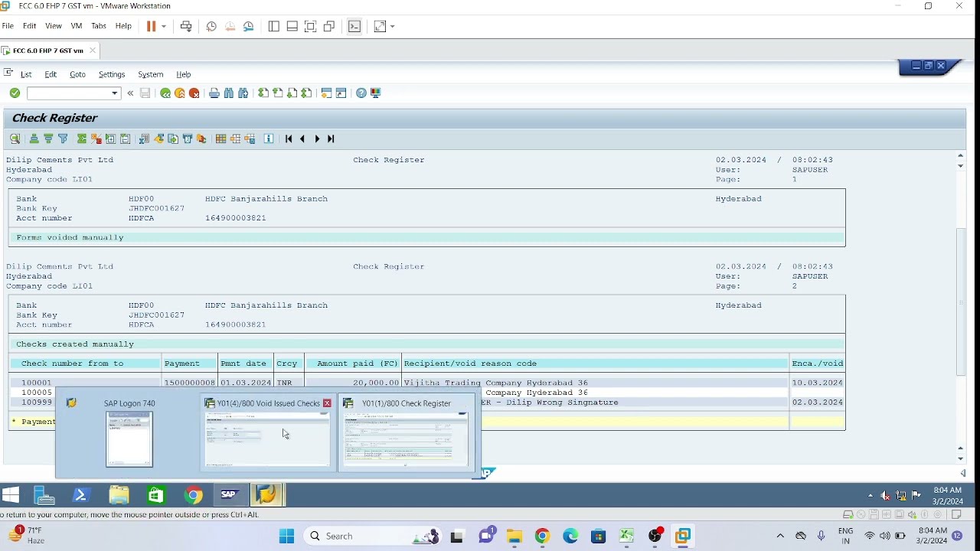
Task: Click the Sort Ascending icon
Action: coord(34,139)
